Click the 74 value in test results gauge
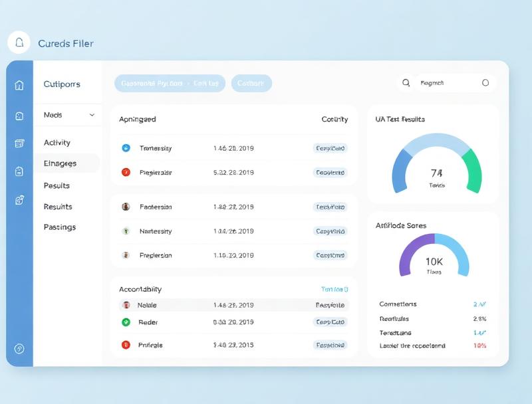 [437, 173]
